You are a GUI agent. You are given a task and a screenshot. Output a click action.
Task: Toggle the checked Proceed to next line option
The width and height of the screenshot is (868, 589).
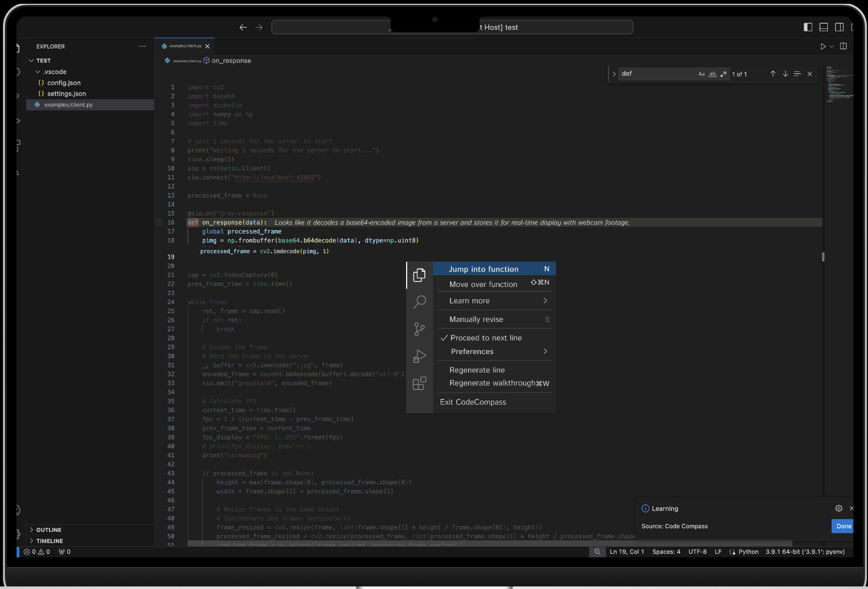[x=486, y=338]
